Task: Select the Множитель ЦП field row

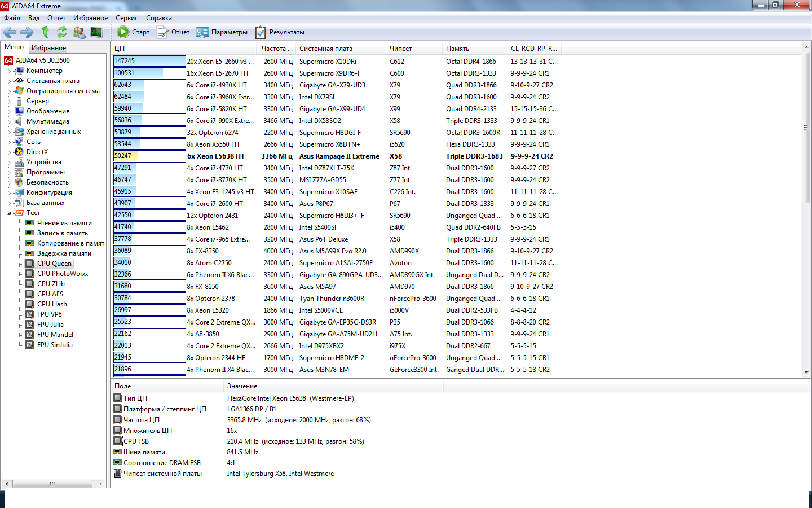Action: click(x=278, y=431)
